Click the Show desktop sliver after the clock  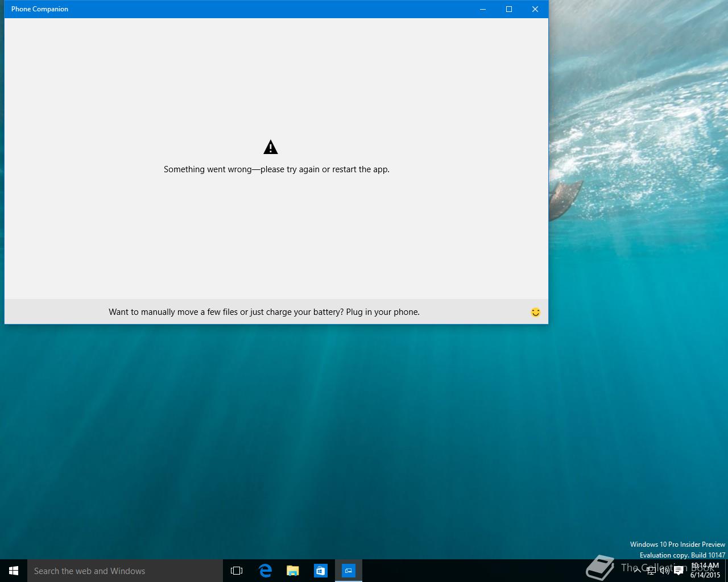coord(726,571)
